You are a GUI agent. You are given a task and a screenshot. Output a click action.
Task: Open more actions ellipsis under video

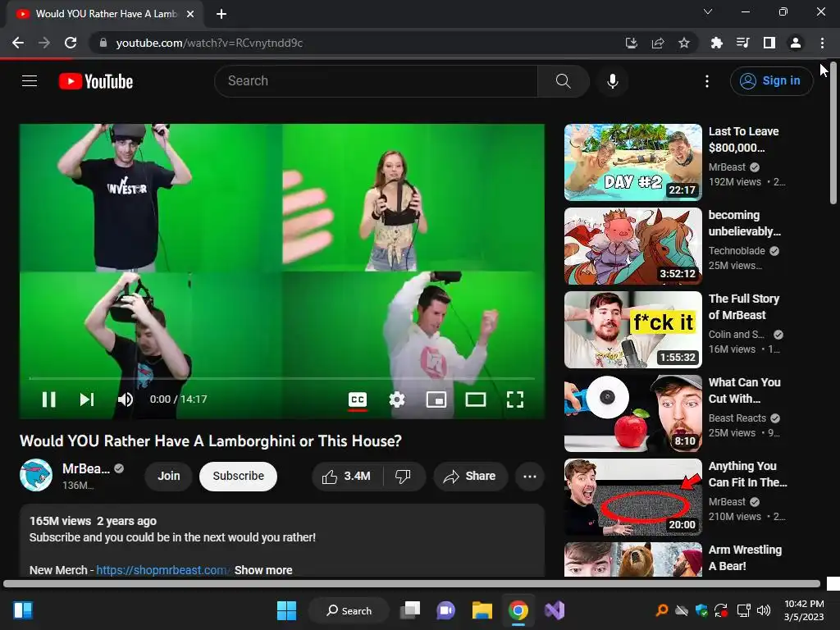tap(530, 476)
